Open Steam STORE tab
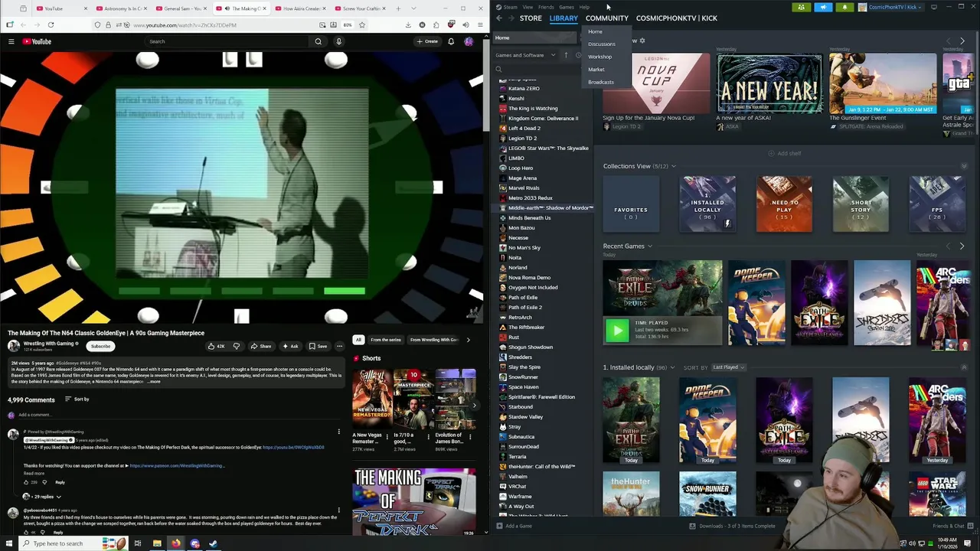980x551 pixels. click(531, 18)
